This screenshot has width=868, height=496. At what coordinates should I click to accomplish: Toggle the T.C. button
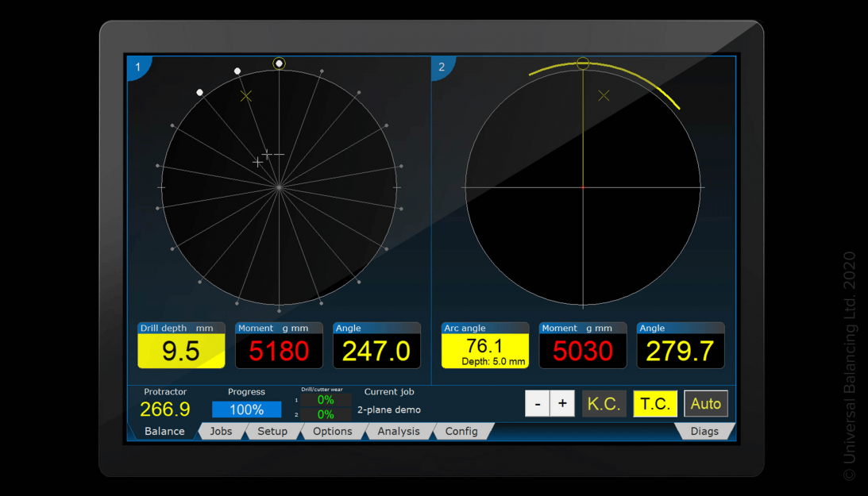(655, 404)
